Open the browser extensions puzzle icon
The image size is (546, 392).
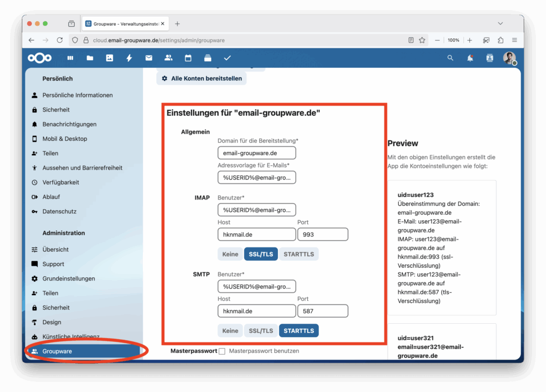[x=500, y=40]
